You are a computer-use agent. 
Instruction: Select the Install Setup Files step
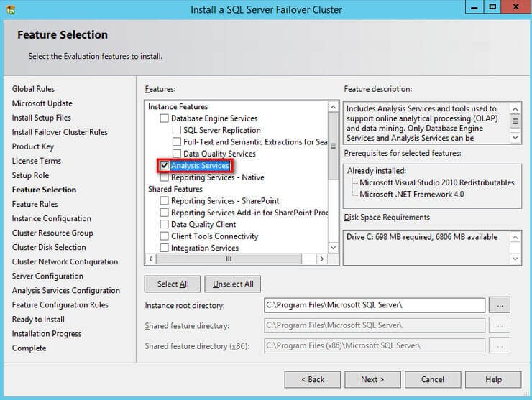(42, 118)
